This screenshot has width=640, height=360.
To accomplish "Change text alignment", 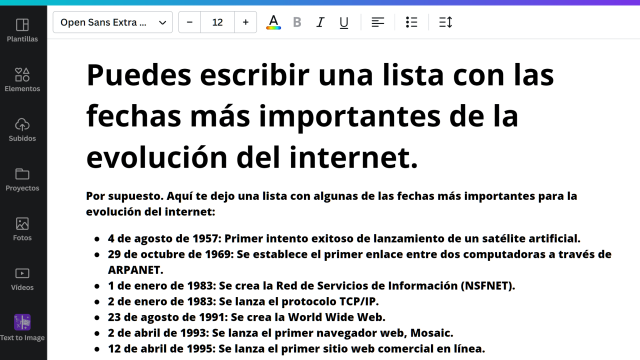I will [378, 22].
